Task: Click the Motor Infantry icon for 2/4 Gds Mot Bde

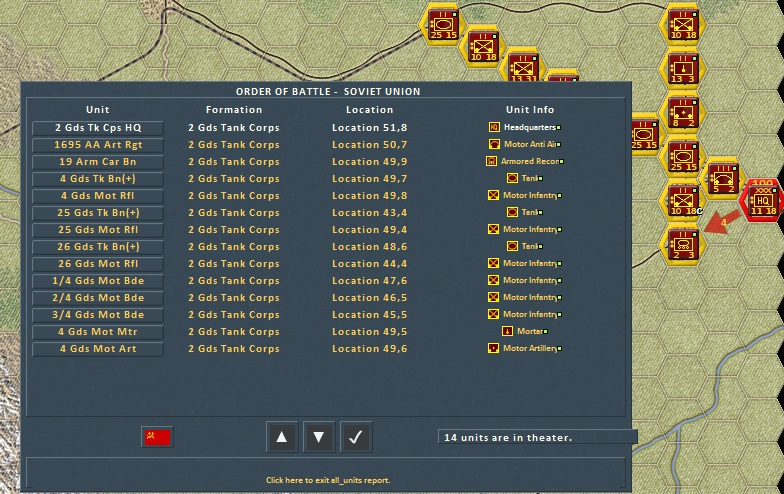Action: pyautogui.click(x=493, y=298)
